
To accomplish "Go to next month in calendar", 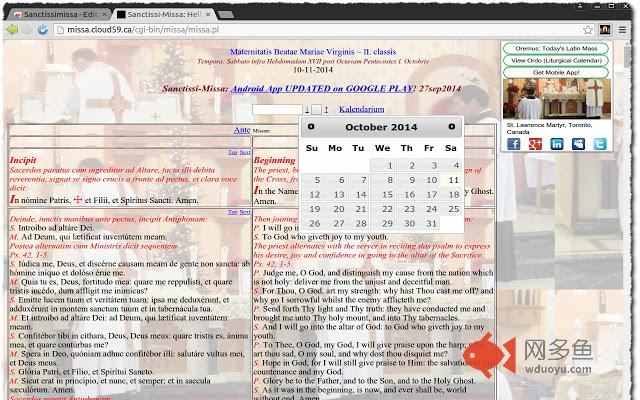I will coord(451,127).
